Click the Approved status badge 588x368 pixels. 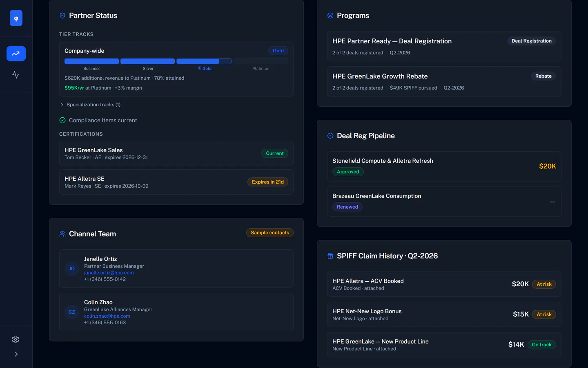[x=348, y=172]
